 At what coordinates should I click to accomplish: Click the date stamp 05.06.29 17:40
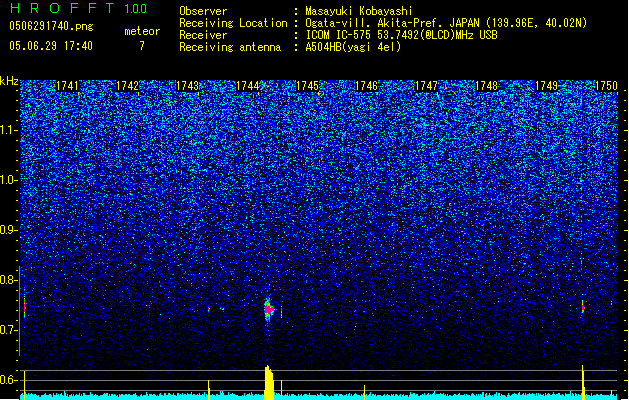click(51, 46)
